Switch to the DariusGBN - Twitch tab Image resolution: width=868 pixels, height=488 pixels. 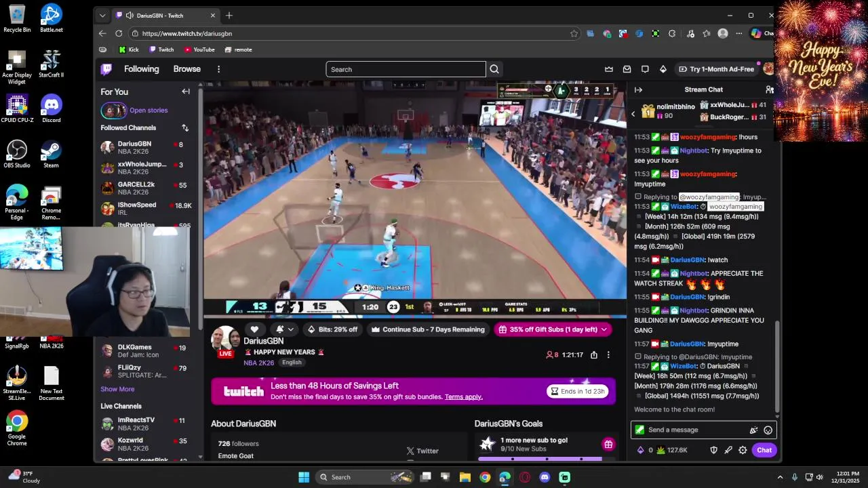point(165,15)
